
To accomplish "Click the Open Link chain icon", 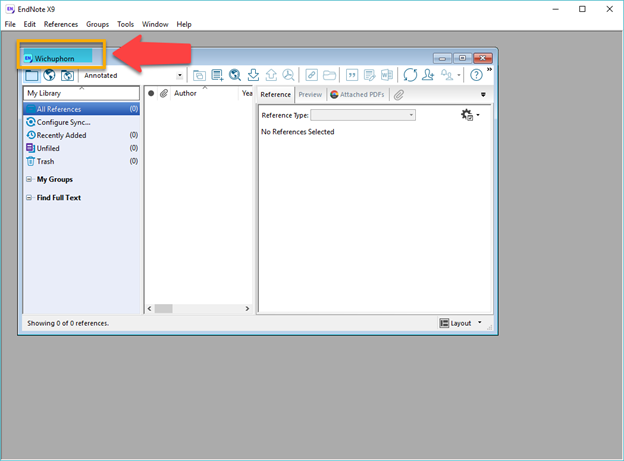I will [311, 75].
